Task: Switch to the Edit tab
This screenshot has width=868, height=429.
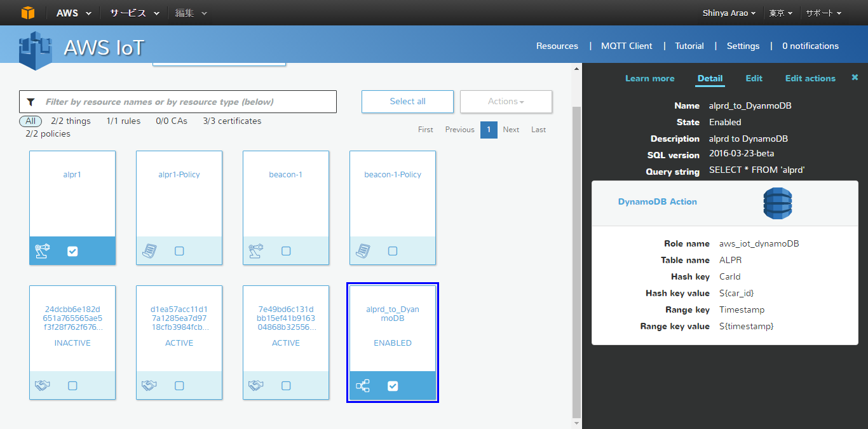Action: pyautogui.click(x=754, y=78)
